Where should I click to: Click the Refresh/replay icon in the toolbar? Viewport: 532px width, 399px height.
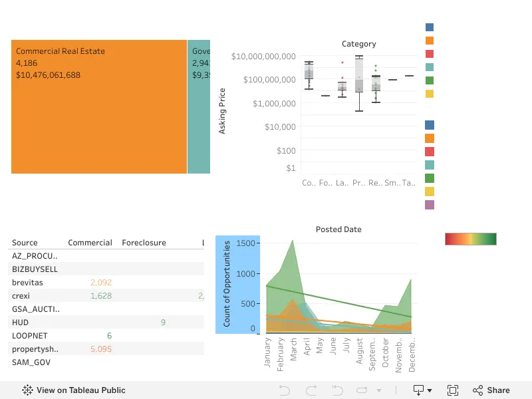pyautogui.click(x=362, y=390)
